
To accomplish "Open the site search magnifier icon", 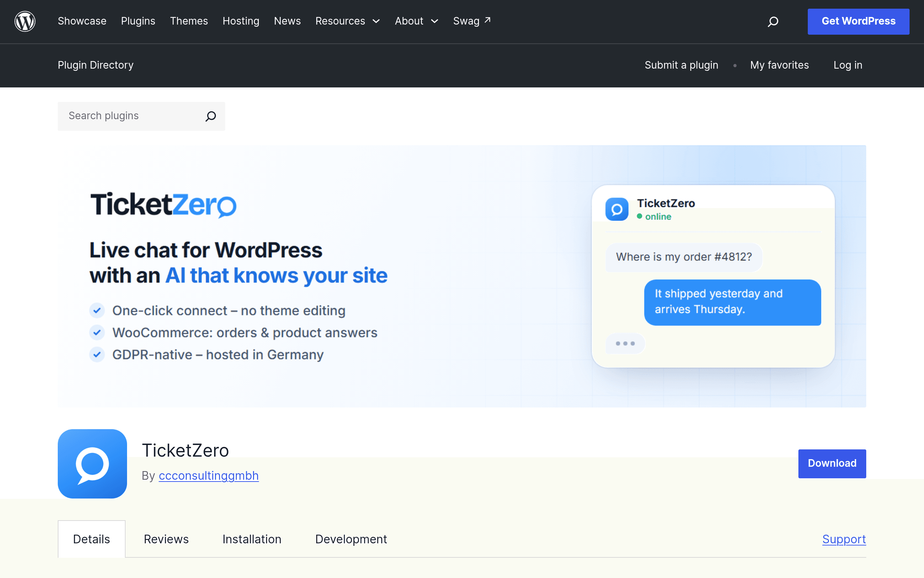I will pyautogui.click(x=773, y=21).
